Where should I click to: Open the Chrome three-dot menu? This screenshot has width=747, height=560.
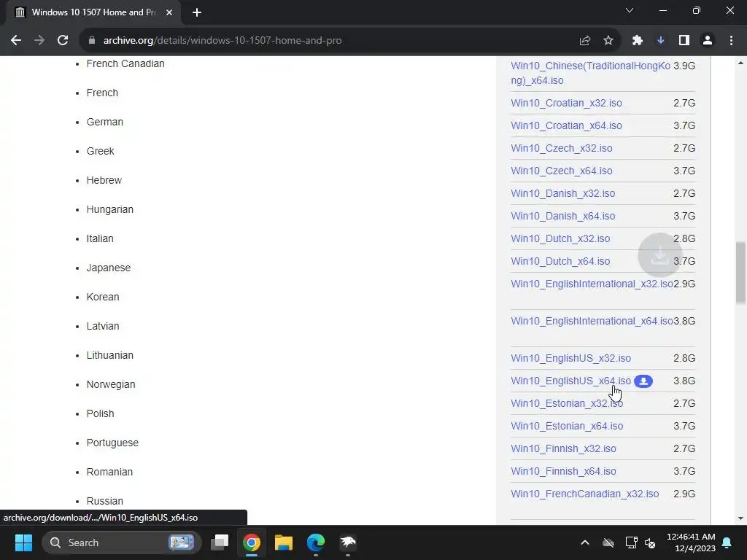[731, 41]
